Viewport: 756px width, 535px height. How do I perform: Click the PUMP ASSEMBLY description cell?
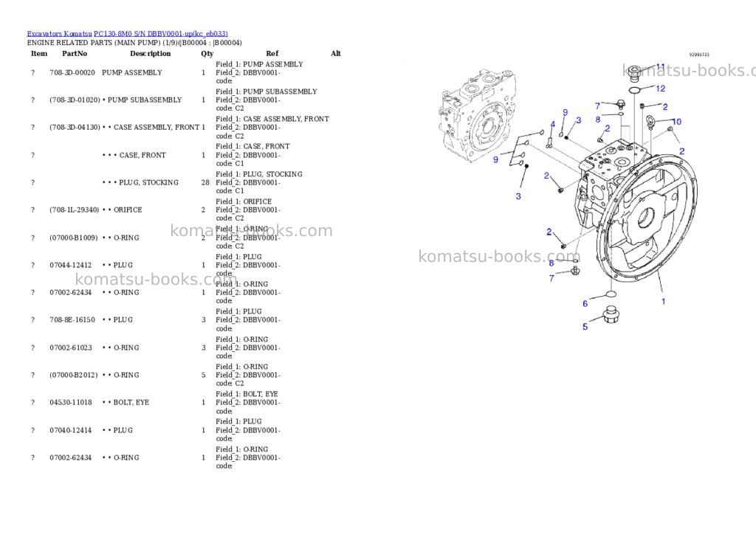(132, 73)
